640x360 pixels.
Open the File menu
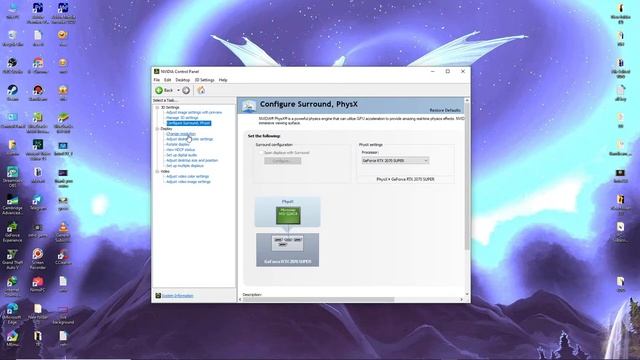point(156,80)
